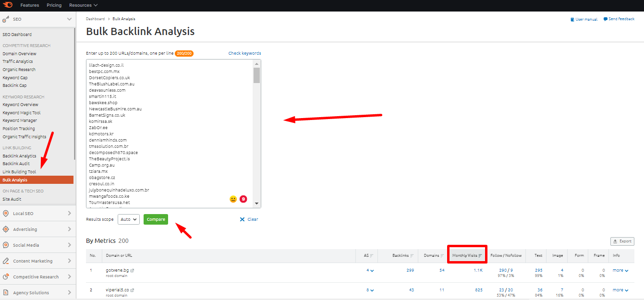Click backlinks count 299
Screen dimensions: 644x300
tap(410, 270)
